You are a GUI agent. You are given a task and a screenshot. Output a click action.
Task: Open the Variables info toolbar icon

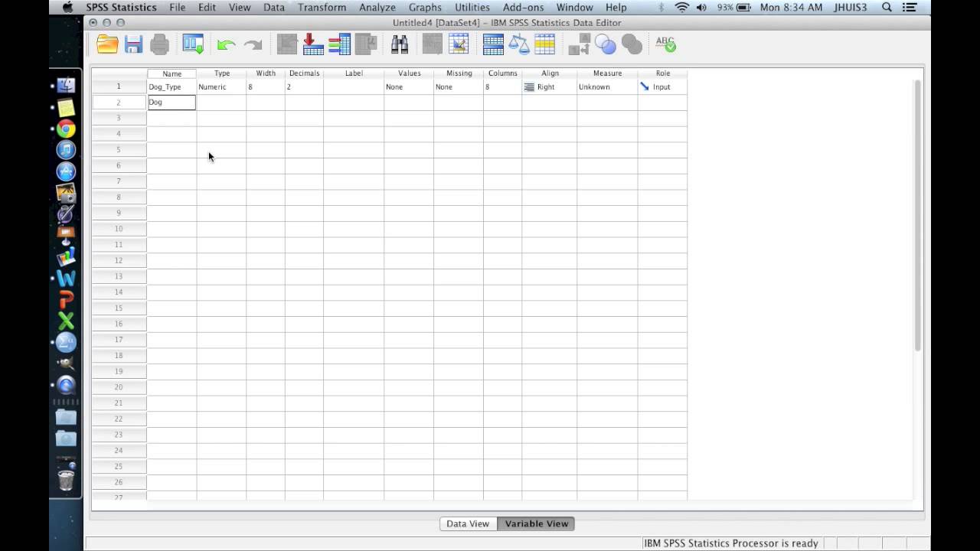coord(339,44)
